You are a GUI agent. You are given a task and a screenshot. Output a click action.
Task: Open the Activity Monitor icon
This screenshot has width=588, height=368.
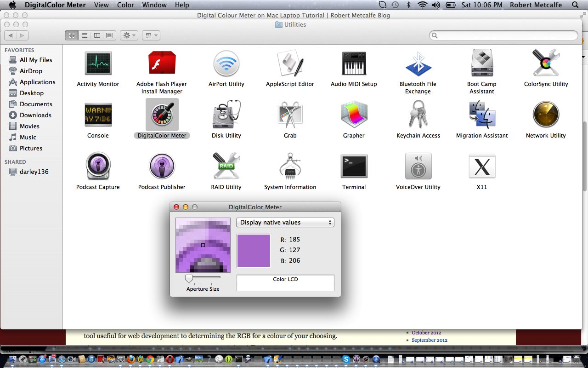pyautogui.click(x=98, y=63)
